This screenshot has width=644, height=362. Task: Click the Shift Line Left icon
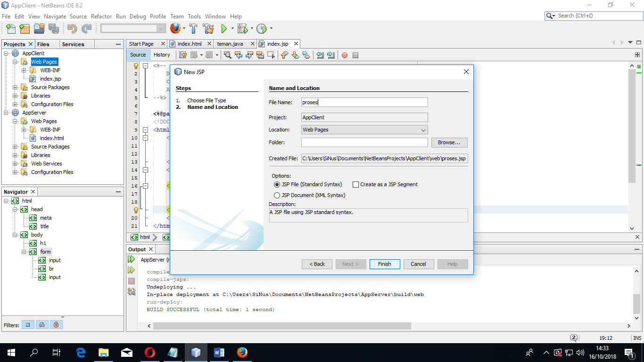click(320, 55)
